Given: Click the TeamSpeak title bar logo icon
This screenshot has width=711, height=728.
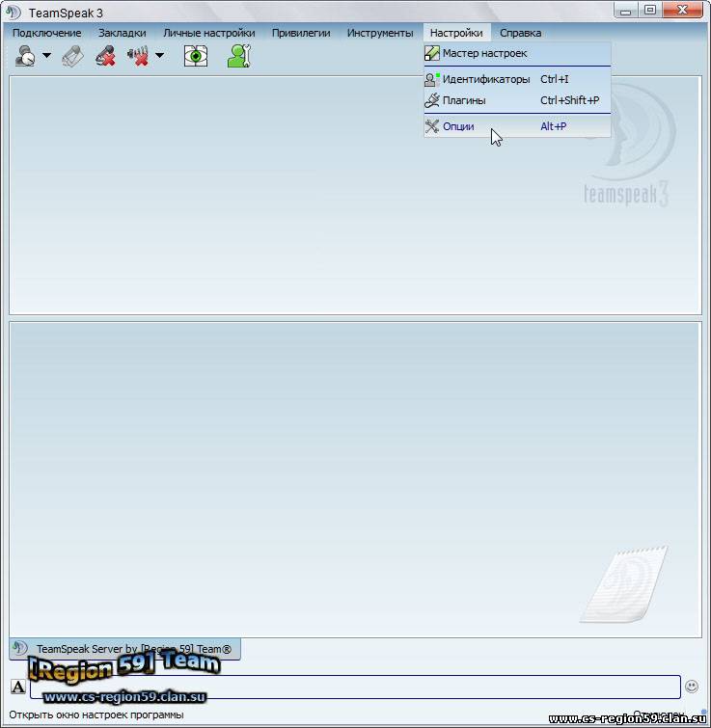Looking at the screenshot, I should (13, 13).
